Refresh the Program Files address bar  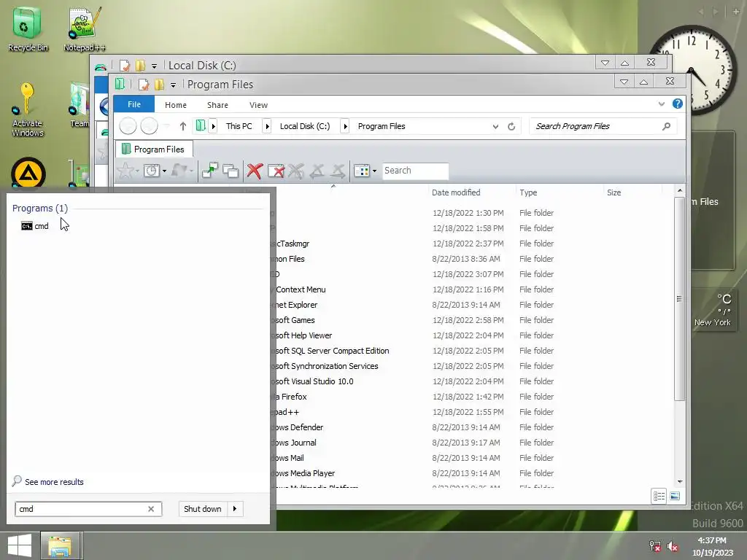(x=511, y=126)
